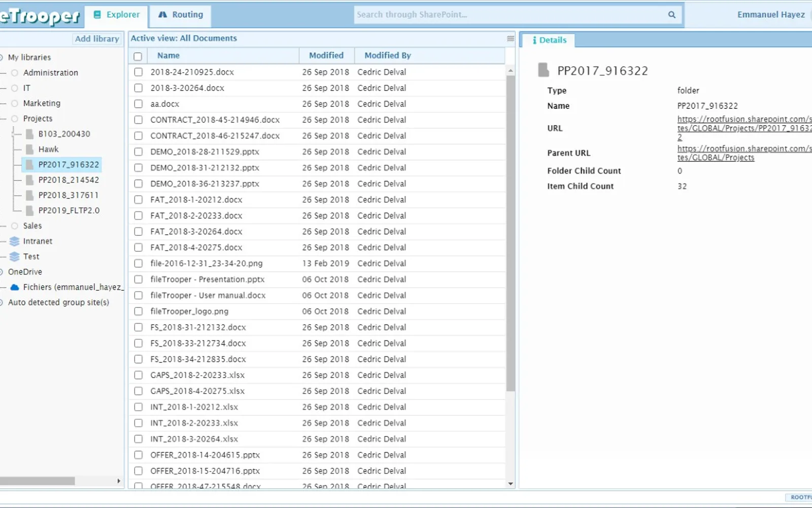Click the folder icon in Details header
Viewport: 812px width, 508px height.
pyautogui.click(x=544, y=70)
